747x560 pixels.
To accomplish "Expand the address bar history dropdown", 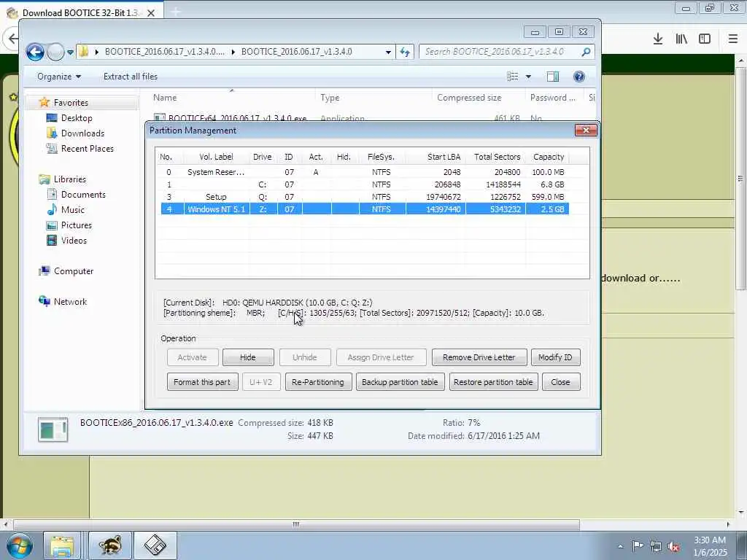I will (388, 52).
